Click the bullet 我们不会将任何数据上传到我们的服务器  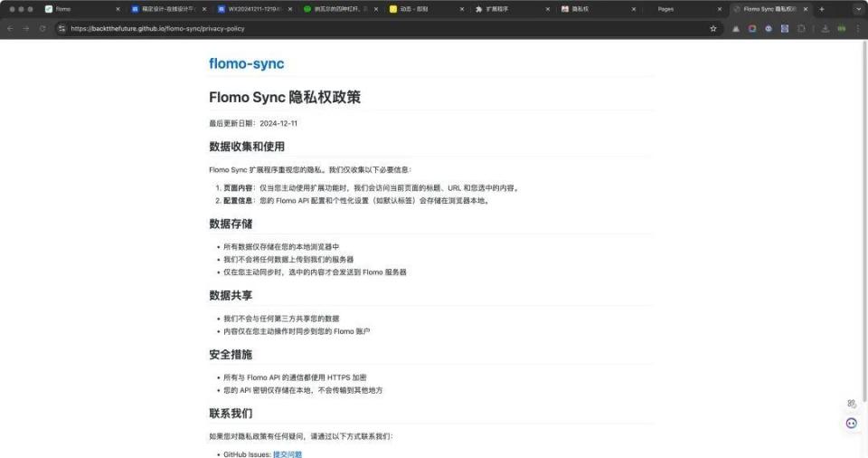click(288, 260)
